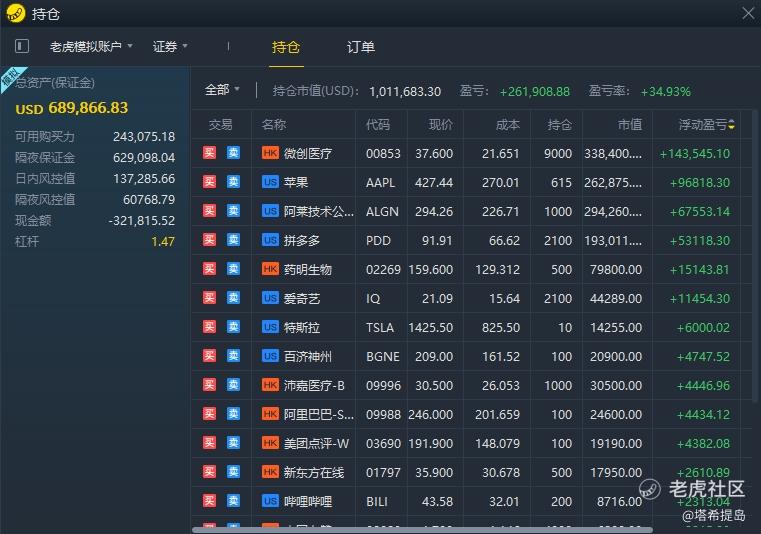The height and width of the screenshot is (534, 761).
Task: Click the PDD ticker code
Action: (378, 241)
